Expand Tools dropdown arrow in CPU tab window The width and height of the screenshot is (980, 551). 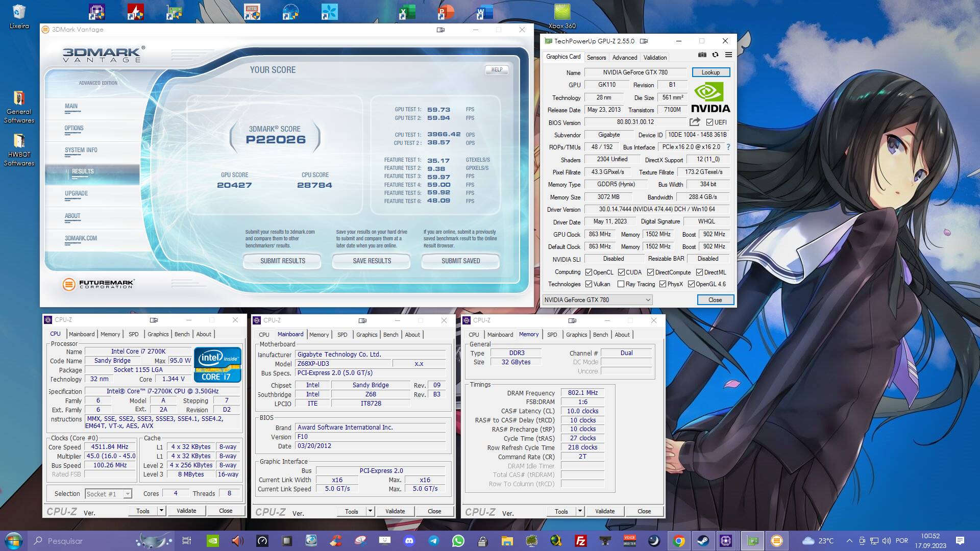(x=161, y=511)
